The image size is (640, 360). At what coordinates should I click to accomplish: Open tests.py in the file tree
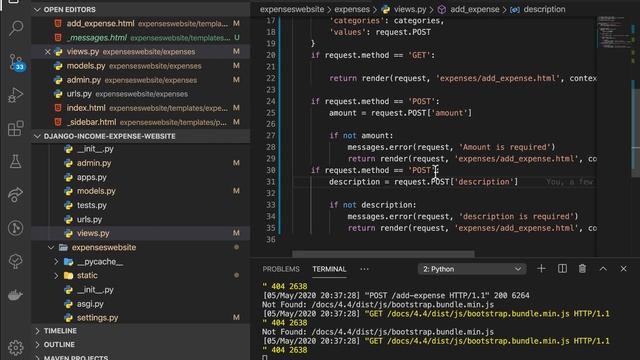point(141,205)
